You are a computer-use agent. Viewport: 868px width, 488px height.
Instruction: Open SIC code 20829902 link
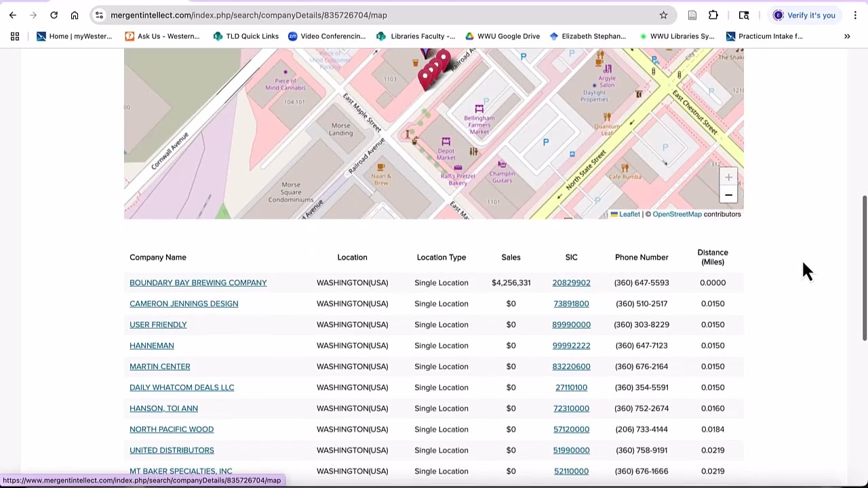pyautogui.click(x=571, y=283)
